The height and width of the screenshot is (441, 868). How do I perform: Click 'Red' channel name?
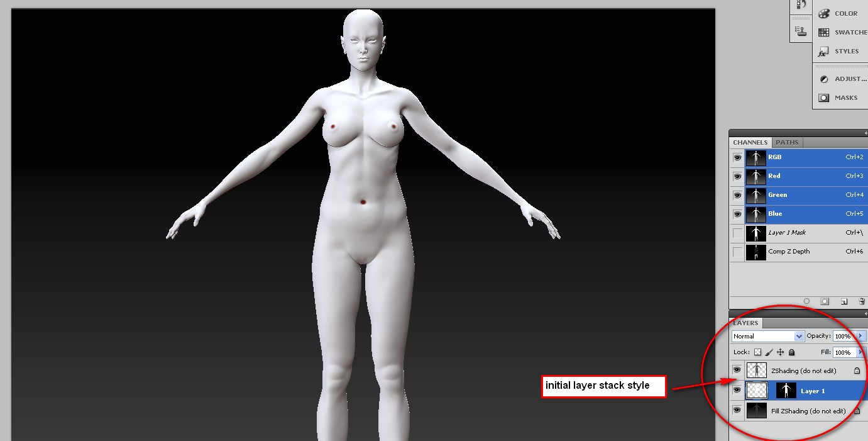774,176
